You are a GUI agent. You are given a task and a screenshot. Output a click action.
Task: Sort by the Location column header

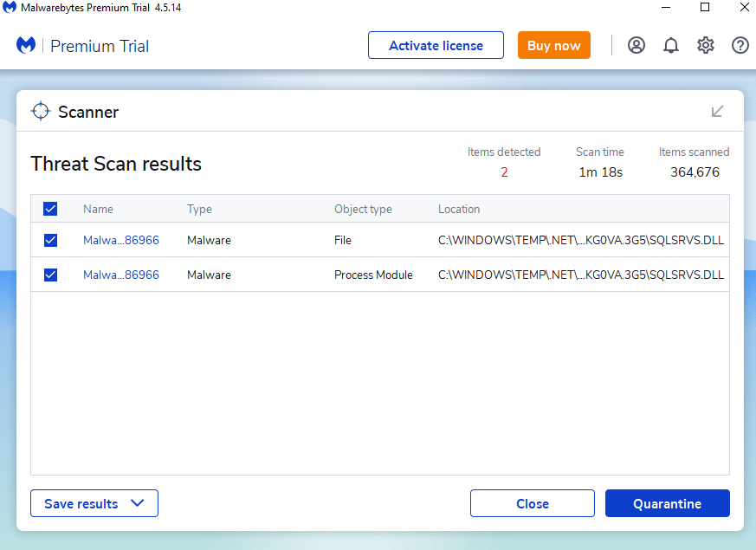(459, 209)
